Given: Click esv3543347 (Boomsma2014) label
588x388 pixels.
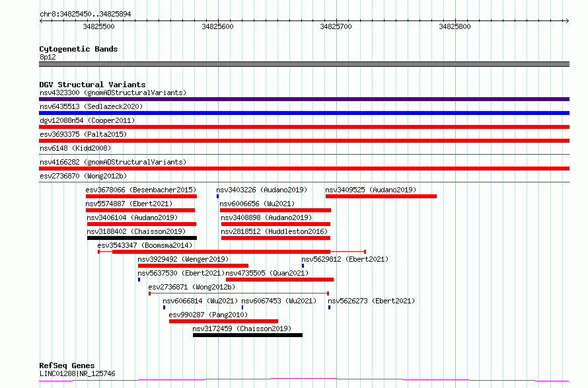Looking at the screenshot, I should coord(145,245).
